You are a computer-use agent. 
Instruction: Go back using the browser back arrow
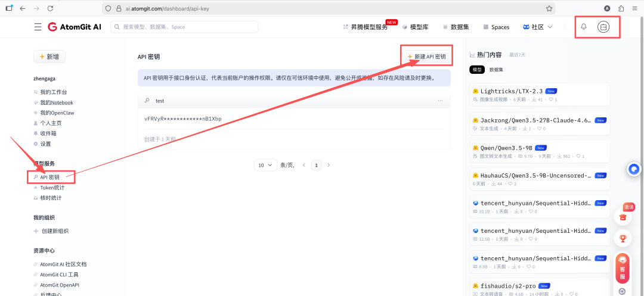[x=23, y=8]
